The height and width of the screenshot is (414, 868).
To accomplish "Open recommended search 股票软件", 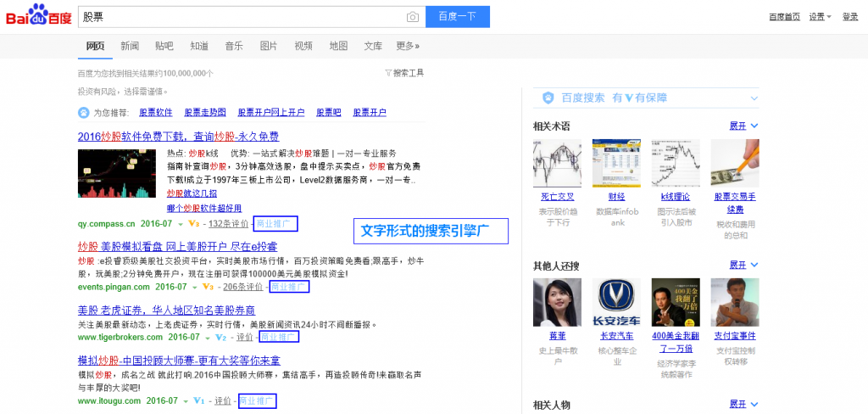I will coord(156,113).
